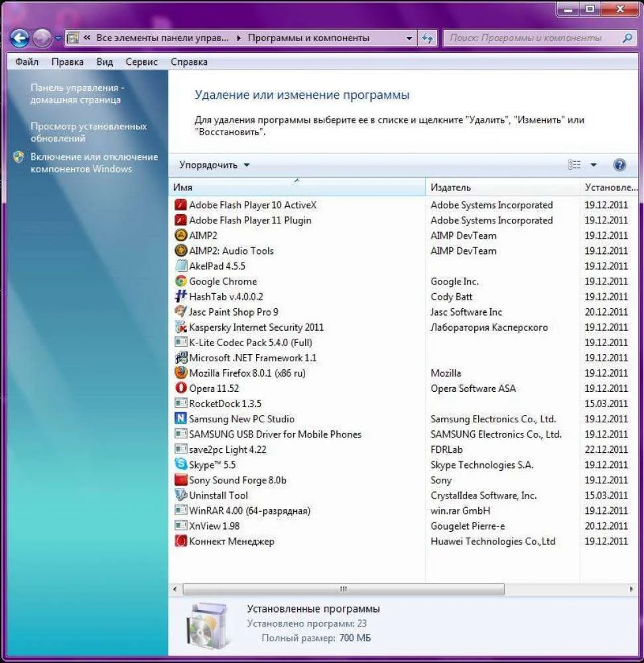This screenshot has height=663, width=644.
Task: Open Включение или отключение компонентов Windows
Action: [x=94, y=162]
